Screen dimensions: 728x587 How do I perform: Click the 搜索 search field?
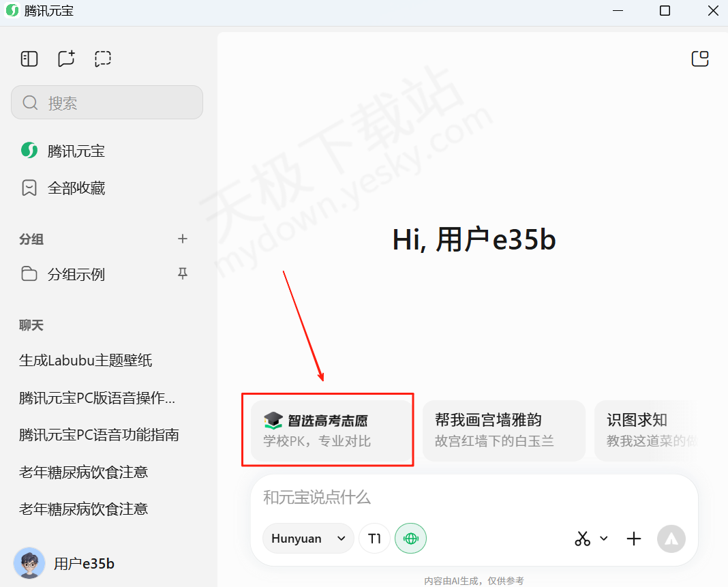coord(107,103)
